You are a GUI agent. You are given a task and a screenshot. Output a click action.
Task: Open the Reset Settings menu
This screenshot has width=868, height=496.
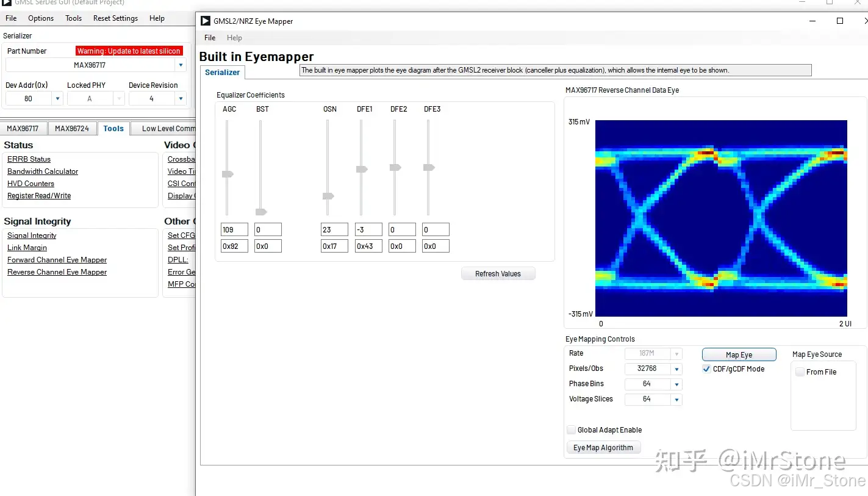point(115,18)
